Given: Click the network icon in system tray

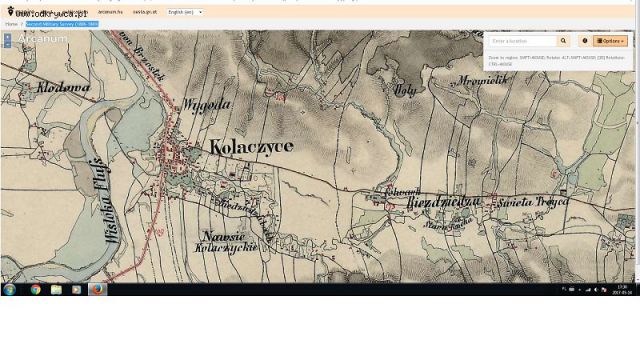Looking at the screenshot, I should point(588,290).
